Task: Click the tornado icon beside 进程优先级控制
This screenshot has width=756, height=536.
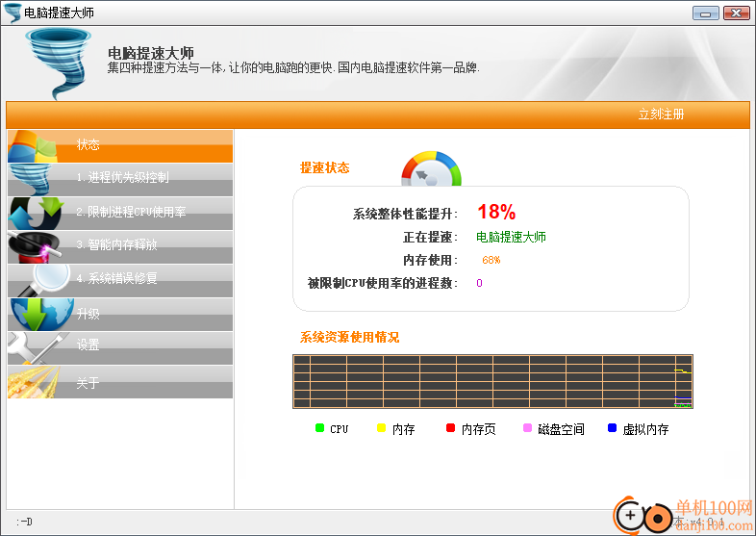Action: [31, 180]
